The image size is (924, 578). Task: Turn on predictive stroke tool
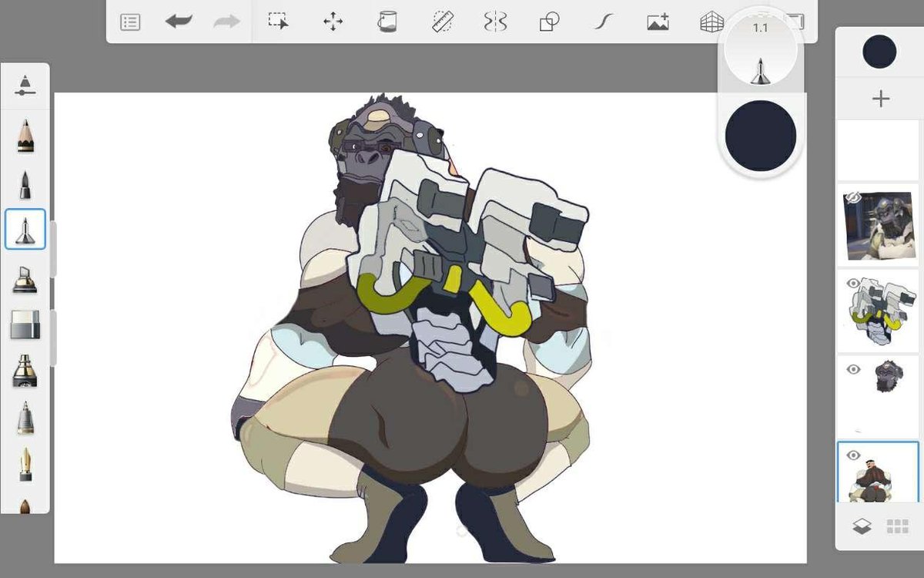pos(603,22)
